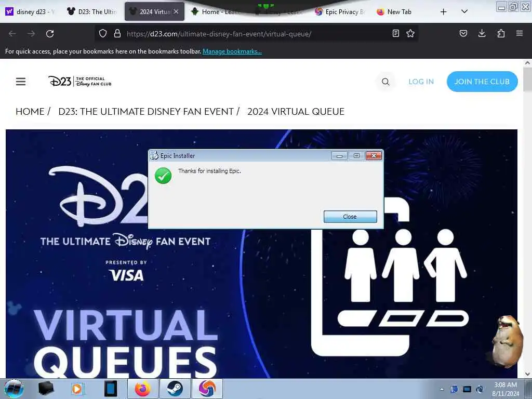
Task: Click the Close button in Epic Installer
Action: click(x=350, y=217)
